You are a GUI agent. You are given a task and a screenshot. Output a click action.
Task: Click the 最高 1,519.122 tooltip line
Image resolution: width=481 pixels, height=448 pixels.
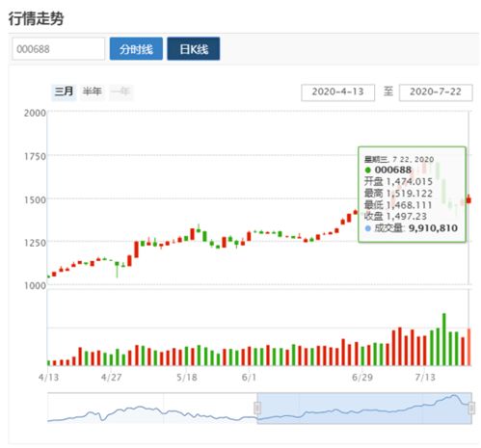click(x=398, y=194)
